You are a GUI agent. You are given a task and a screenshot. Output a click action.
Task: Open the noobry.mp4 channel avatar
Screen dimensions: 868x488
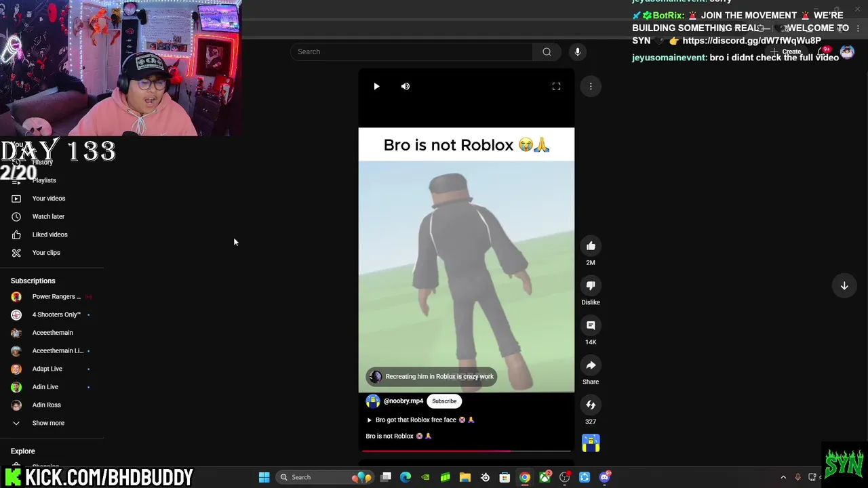(373, 401)
